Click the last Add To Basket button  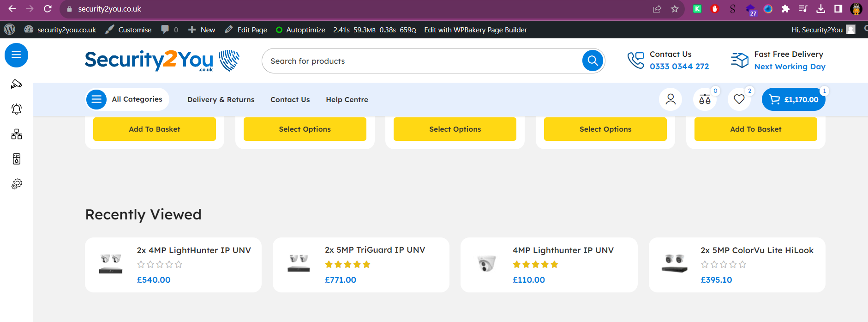(x=756, y=129)
